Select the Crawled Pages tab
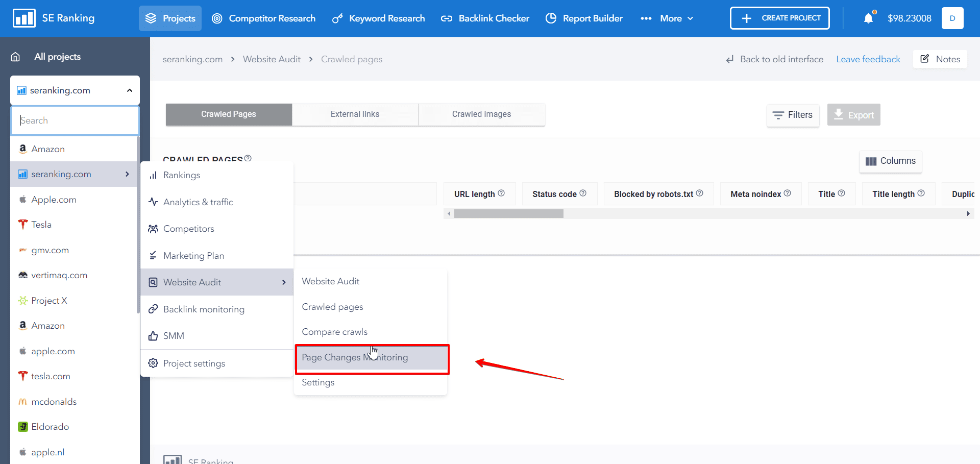The image size is (980, 464). click(x=229, y=114)
